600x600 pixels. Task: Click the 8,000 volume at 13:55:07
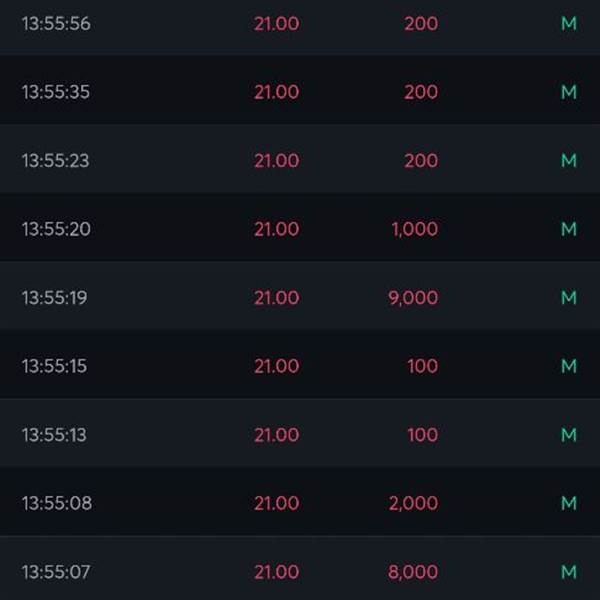click(x=413, y=572)
